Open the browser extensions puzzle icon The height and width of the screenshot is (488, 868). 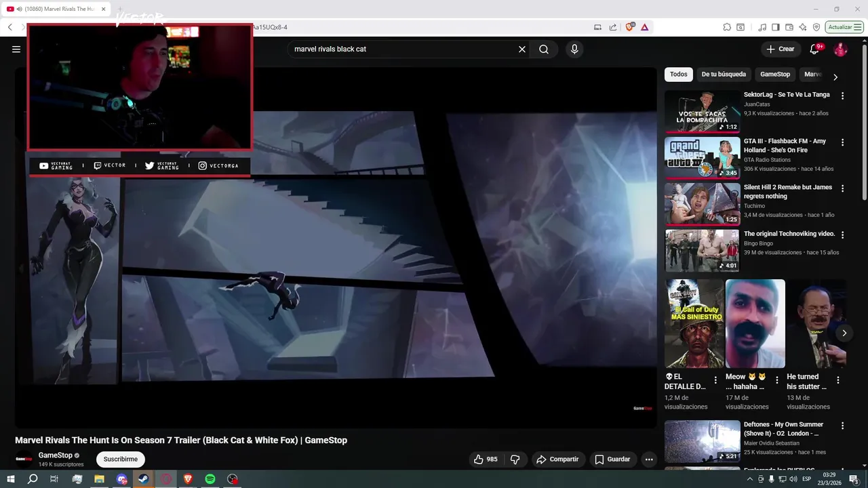tap(727, 27)
